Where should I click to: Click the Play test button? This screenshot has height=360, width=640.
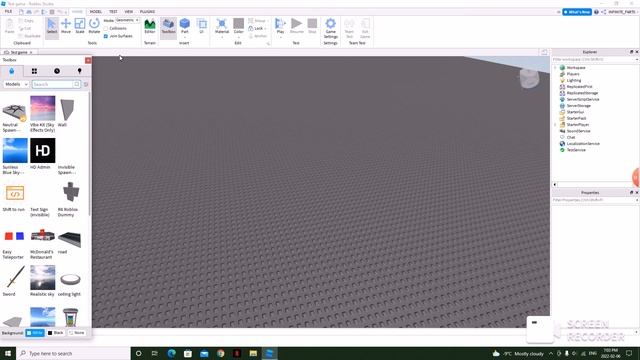pyautogui.click(x=280, y=26)
